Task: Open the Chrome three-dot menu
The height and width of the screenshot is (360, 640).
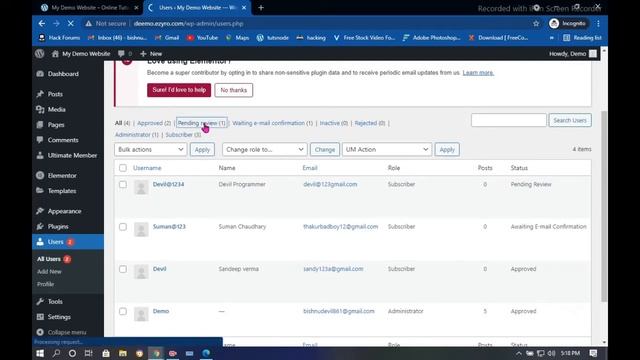Action: [598, 24]
